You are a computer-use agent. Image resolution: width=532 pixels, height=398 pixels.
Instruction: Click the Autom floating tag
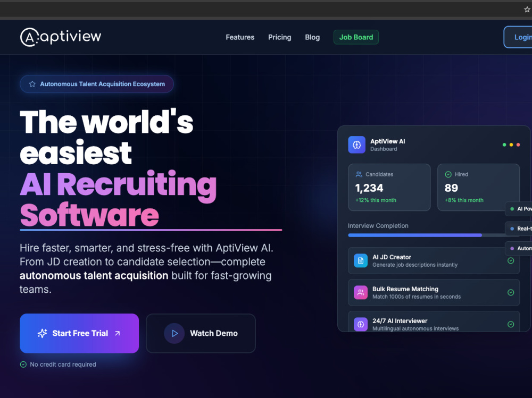tap(519, 249)
